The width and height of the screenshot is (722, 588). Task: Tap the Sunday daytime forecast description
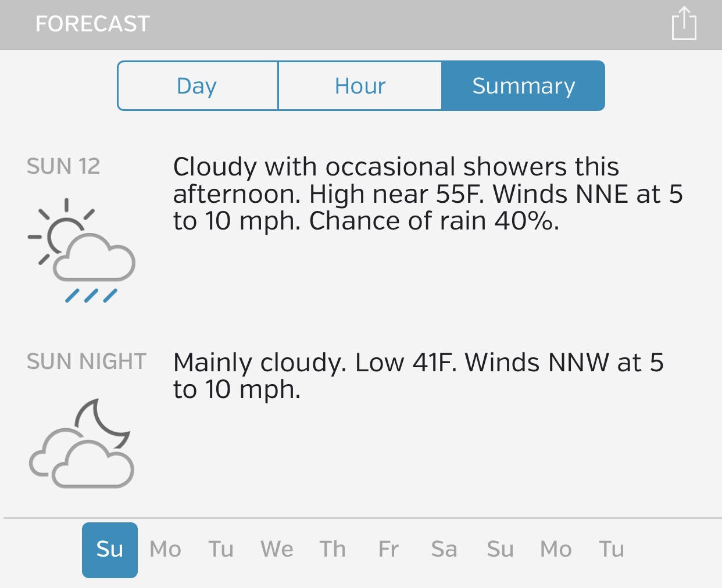[427, 194]
